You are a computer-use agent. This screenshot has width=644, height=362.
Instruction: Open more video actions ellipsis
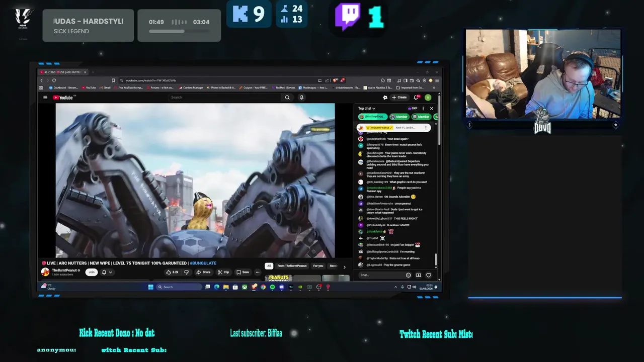pos(258,272)
